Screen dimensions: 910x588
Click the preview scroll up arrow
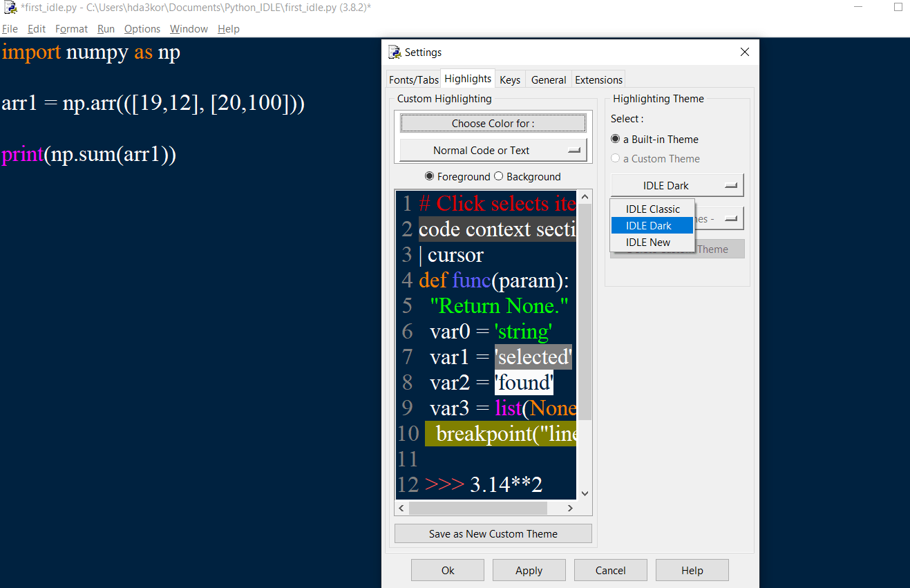coord(585,197)
